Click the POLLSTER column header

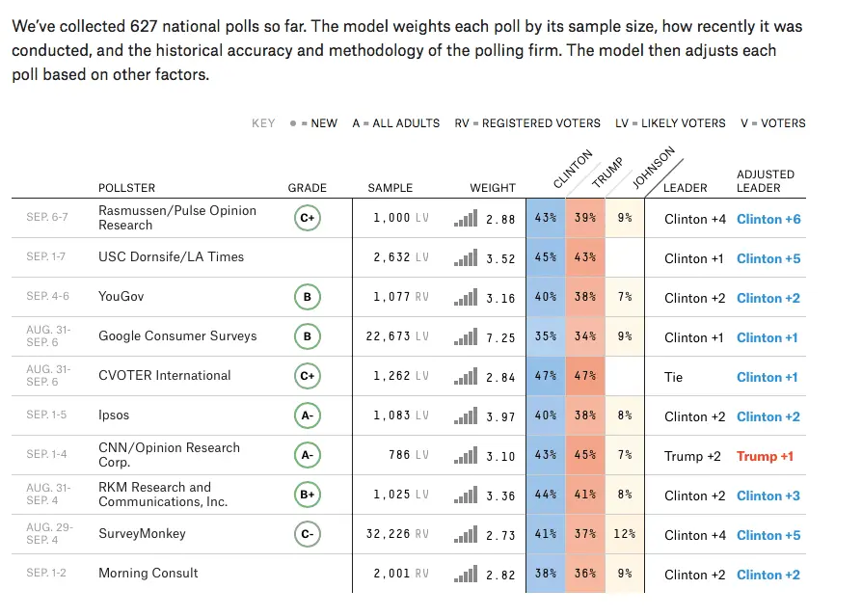126,188
